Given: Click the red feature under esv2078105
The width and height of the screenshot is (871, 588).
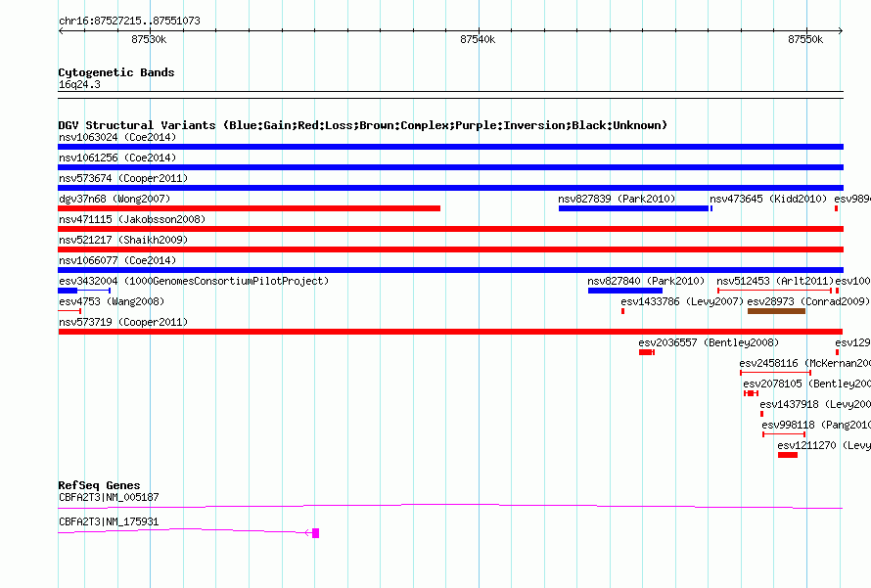Looking at the screenshot, I should (751, 393).
